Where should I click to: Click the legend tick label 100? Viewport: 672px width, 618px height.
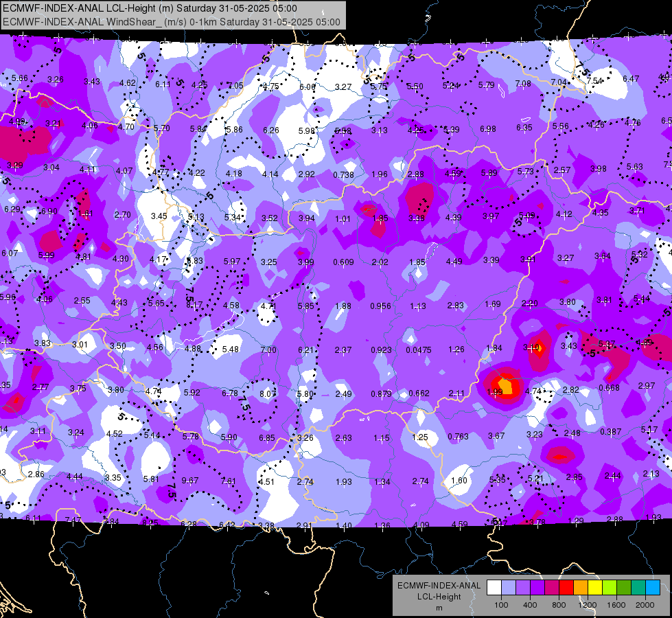501,605
